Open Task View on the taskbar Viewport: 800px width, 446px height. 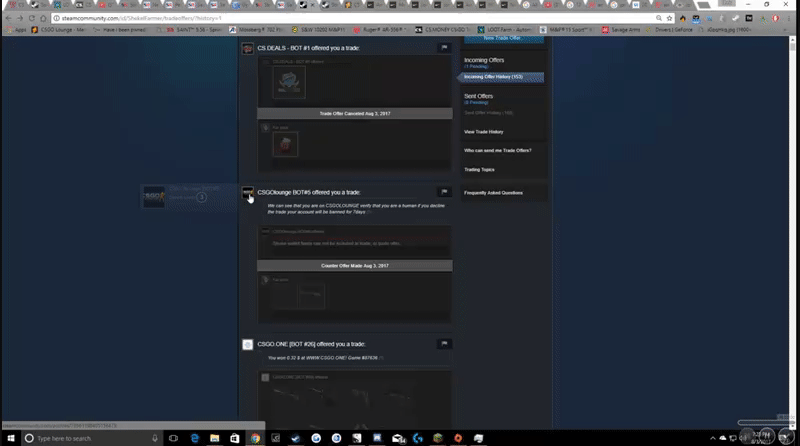(173, 438)
